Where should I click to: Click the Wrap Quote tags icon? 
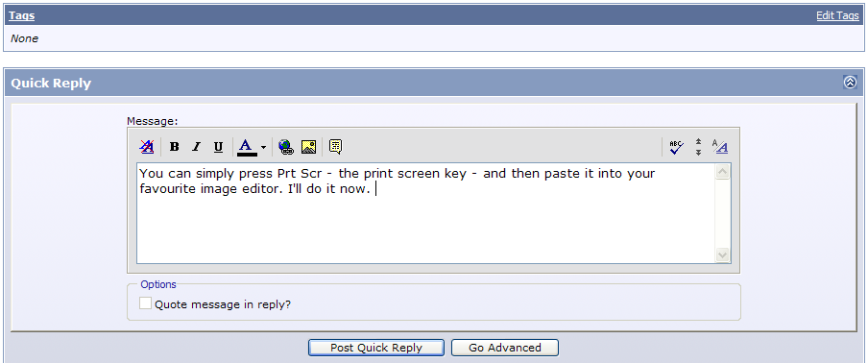click(335, 147)
